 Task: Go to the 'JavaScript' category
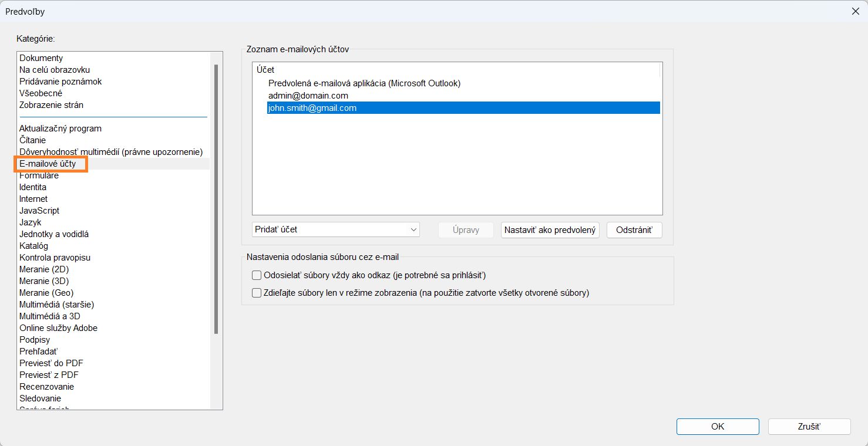(39, 211)
